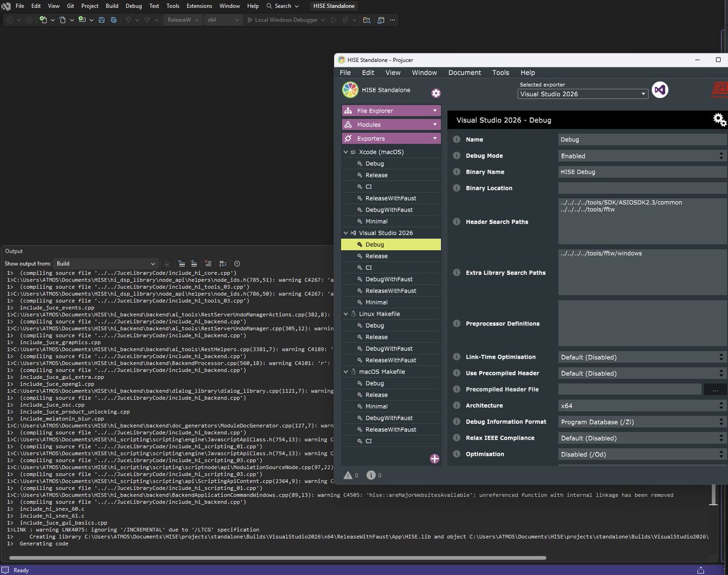Click the info icon beside Name
Image resolution: width=728 pixels, height=575 pixels.
(x=457, y=140)
